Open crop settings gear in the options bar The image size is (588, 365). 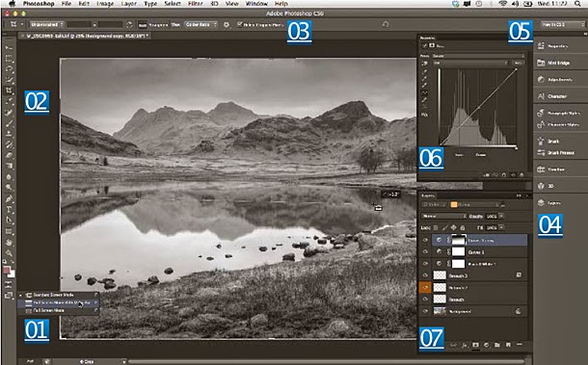pyautogui.click(x=227, y=25)
